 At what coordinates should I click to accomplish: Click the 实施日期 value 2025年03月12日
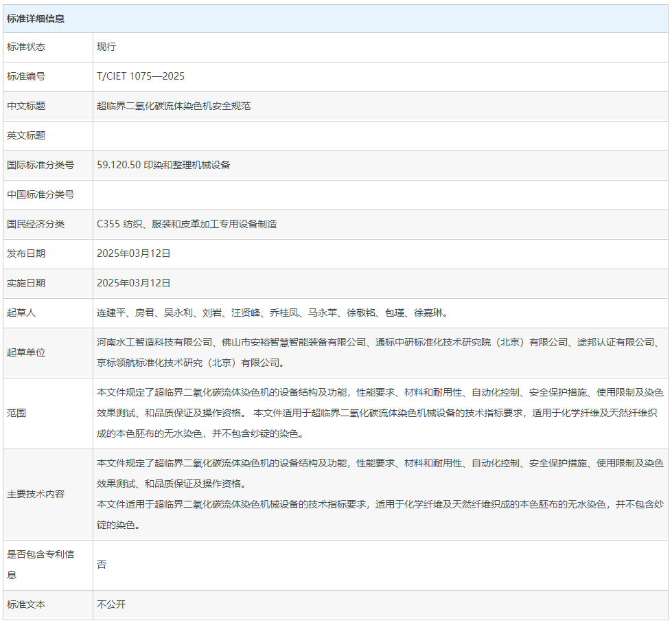[134, 283]
